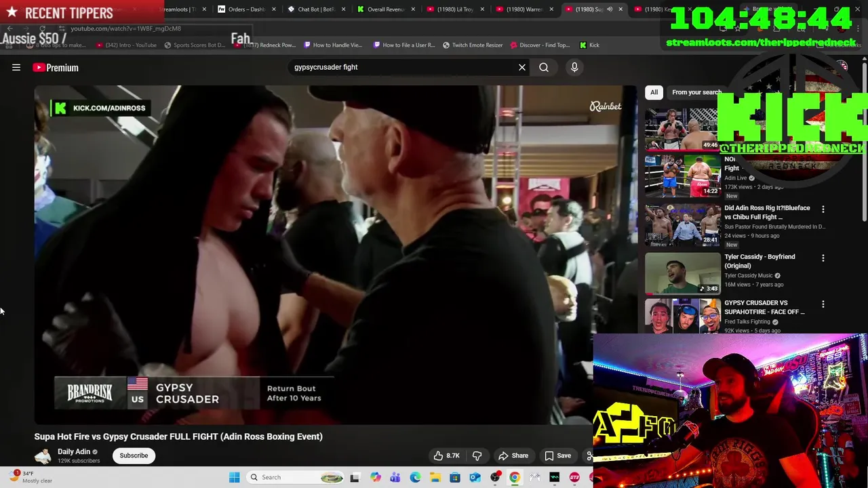
Task: Open the Tyler Cassidy Music channel
Action: point(749,276)
